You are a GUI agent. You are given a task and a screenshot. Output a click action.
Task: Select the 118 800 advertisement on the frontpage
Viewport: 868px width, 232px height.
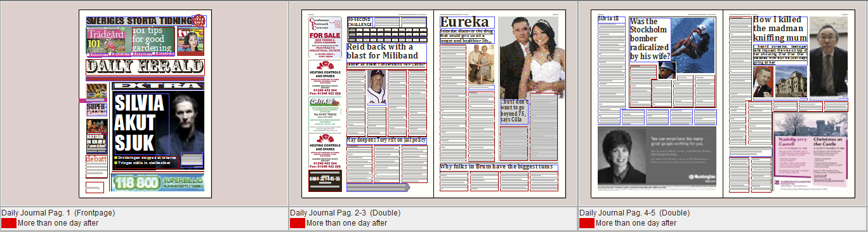157,182
